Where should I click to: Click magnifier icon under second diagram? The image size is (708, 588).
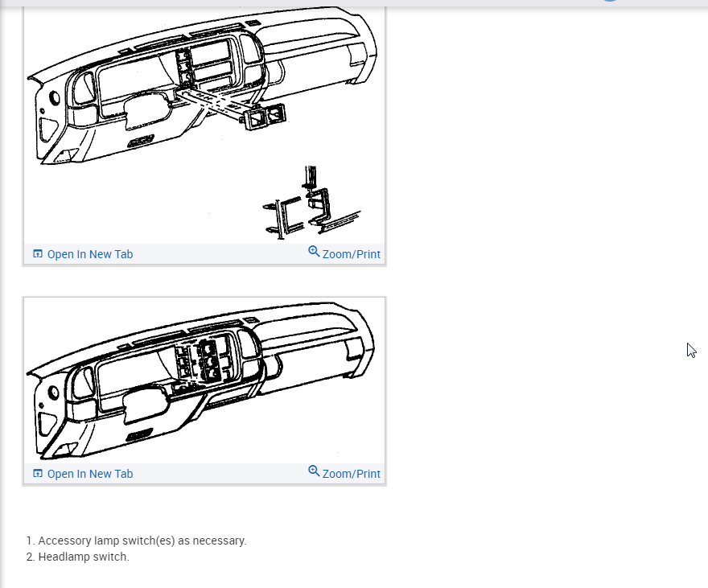[314, 471]
